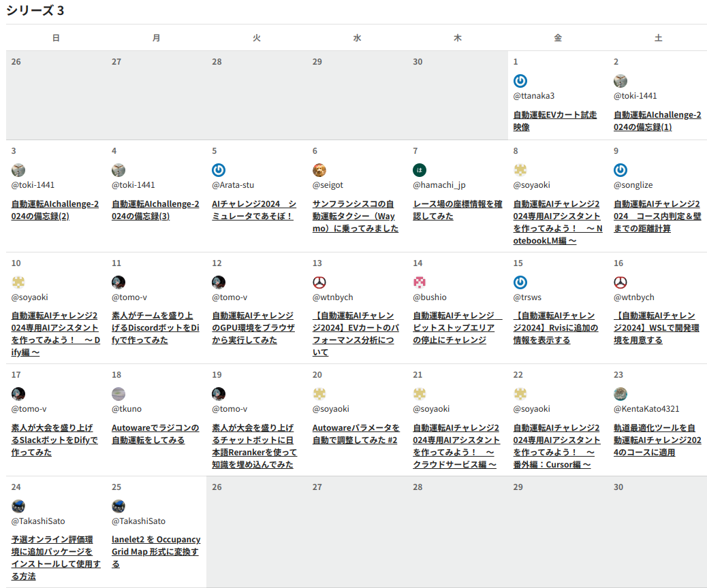Click hamachi_jp's green avatar on day 7

click(x=420, y=170)
